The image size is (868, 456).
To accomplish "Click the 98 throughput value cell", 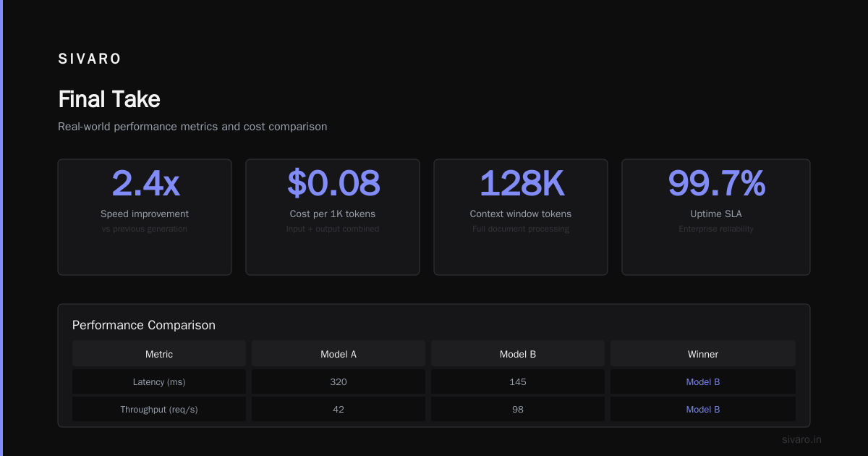I will click(x=518, y=409).
